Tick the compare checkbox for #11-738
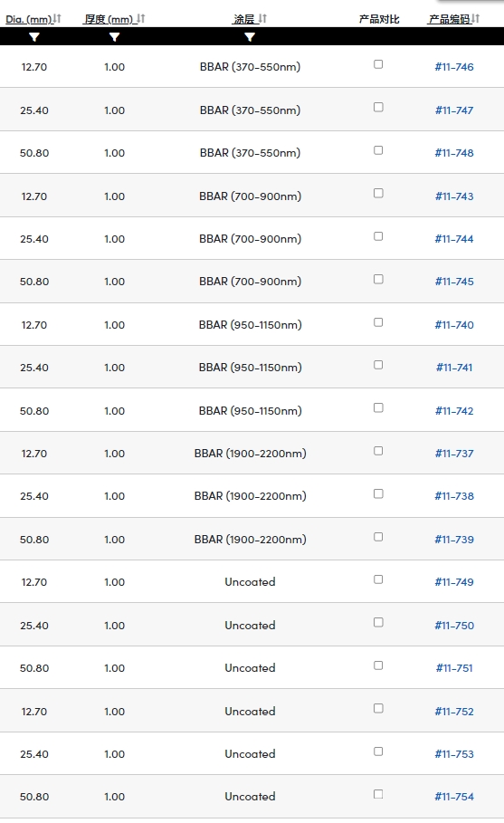The height and width of the screenshot is (823, 504). pyautogui.click(x=378, y=493)
